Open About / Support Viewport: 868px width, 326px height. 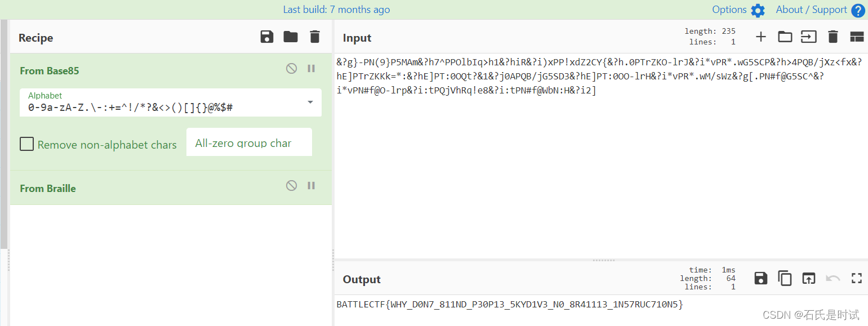(x=812, y=10)
